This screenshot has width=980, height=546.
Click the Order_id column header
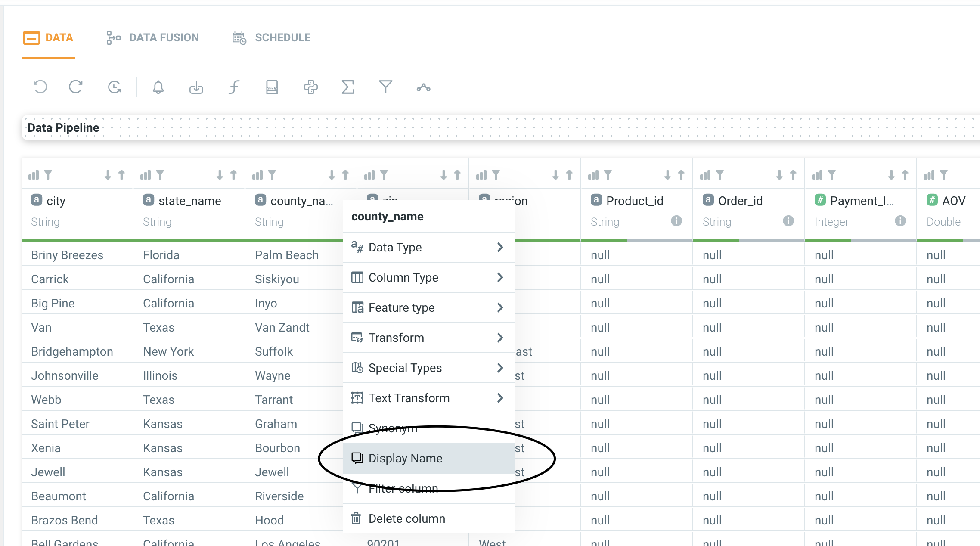(x=740, y=201)
